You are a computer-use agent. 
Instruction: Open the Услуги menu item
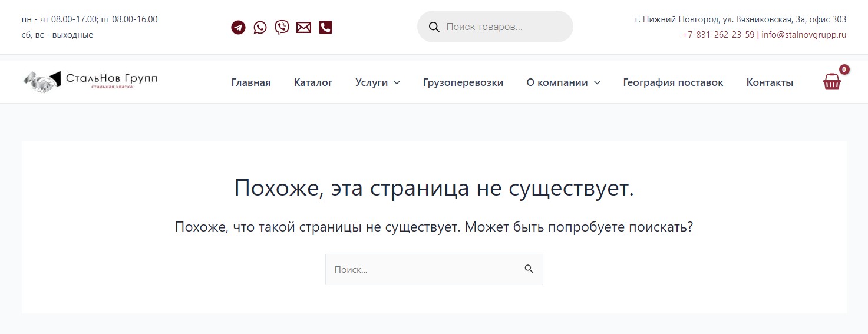coord(371,82)
